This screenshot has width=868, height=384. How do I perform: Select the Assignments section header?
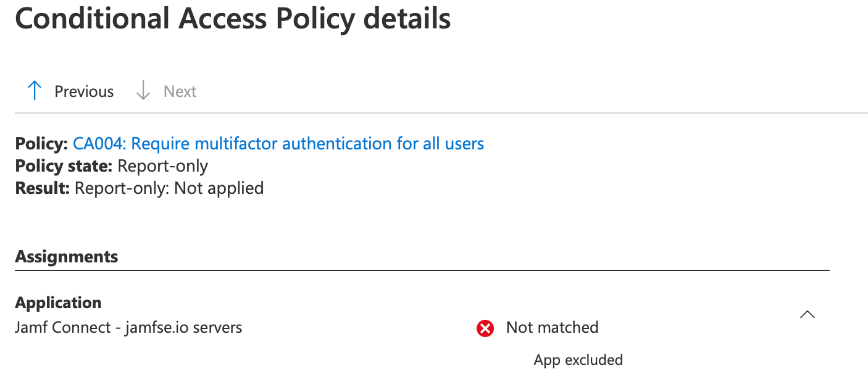coord(67,257)
